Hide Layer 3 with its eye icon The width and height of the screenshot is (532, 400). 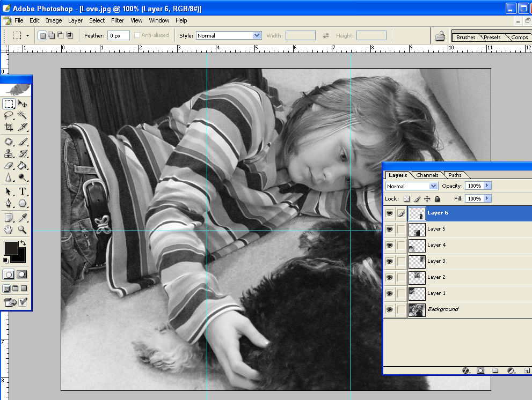coord(390,261)
